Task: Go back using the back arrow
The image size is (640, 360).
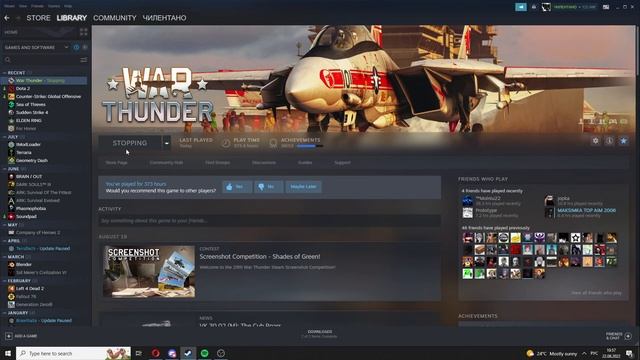Action: coord(7,18)
